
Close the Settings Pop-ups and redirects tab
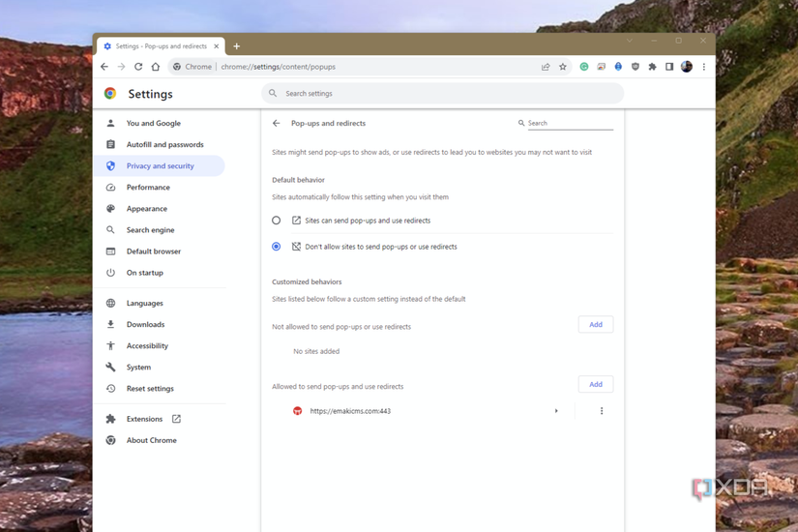click(x=217, y=46)
